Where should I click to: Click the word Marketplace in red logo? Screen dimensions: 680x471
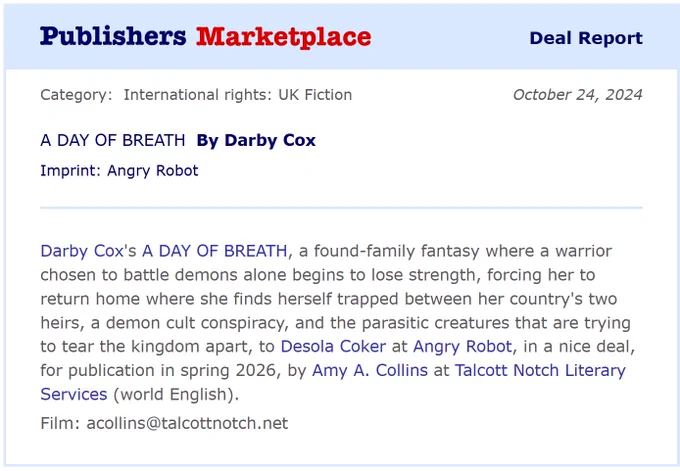coord(284,37)
